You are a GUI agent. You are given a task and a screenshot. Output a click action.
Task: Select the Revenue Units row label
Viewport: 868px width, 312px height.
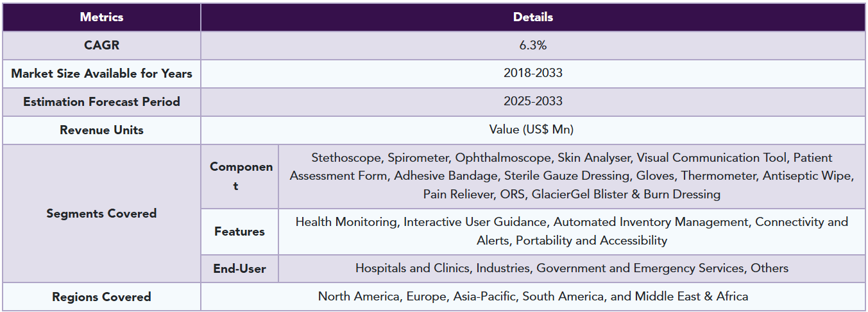click(101, 130)
